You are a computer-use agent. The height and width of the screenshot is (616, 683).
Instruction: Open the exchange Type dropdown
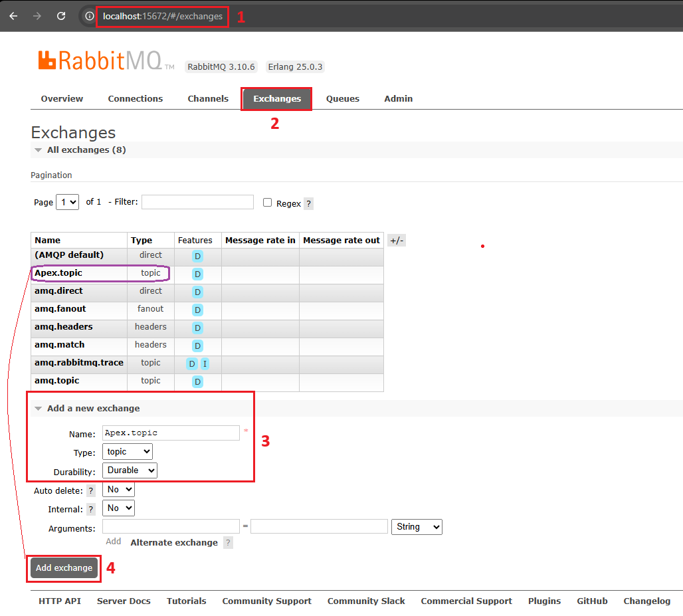(127, 452)
